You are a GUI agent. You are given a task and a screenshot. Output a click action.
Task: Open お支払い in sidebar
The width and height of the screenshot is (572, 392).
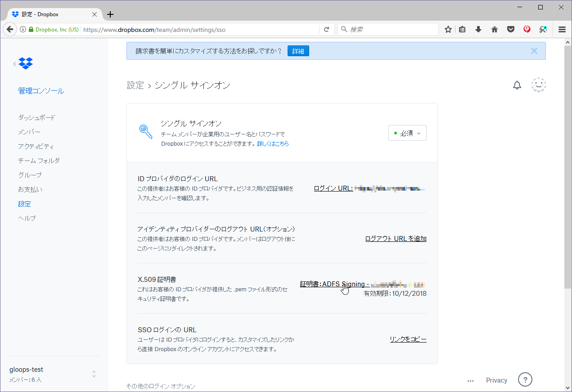click(30, 189)
